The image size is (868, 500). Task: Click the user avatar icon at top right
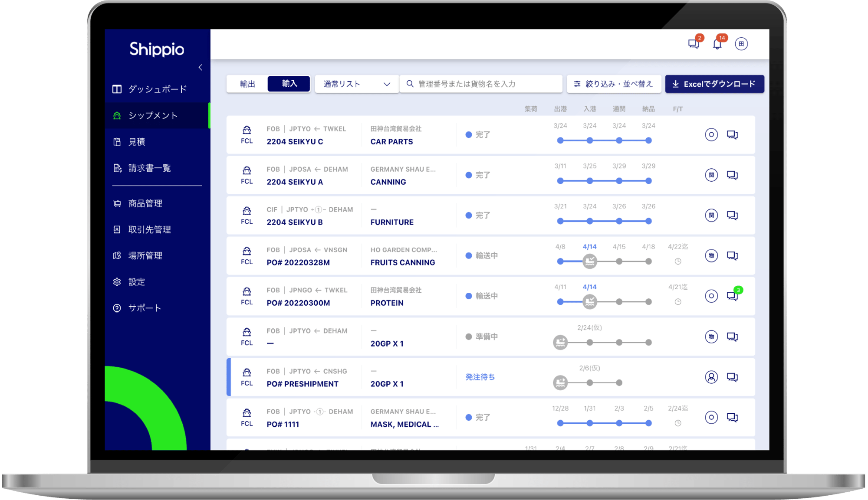(x=741, y=44)
